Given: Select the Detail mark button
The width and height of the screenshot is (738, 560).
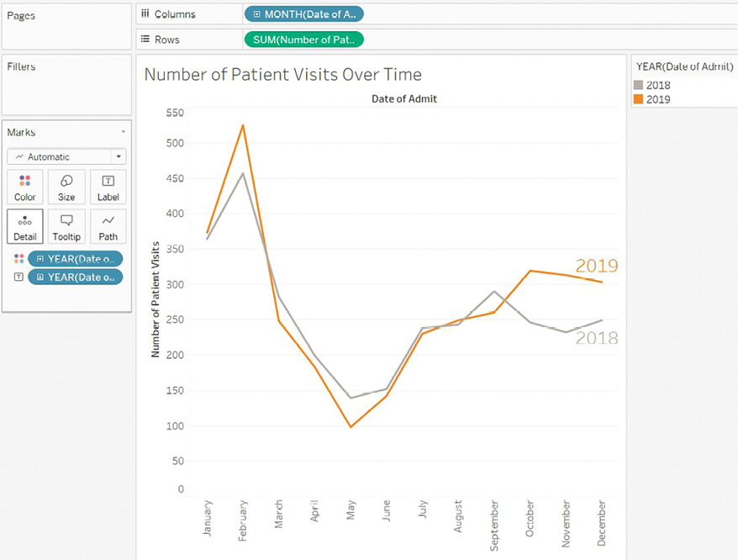Looking at the screenshot, I should point(24,225).
